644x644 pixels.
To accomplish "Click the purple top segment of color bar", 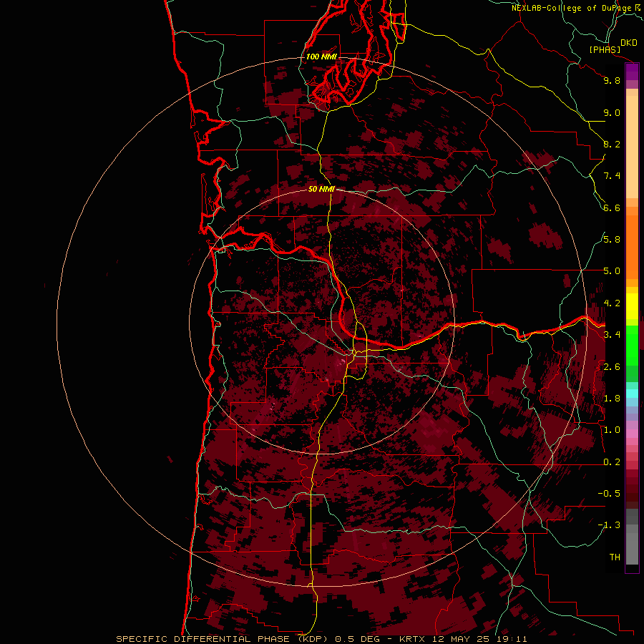I will tap(632, 72).
